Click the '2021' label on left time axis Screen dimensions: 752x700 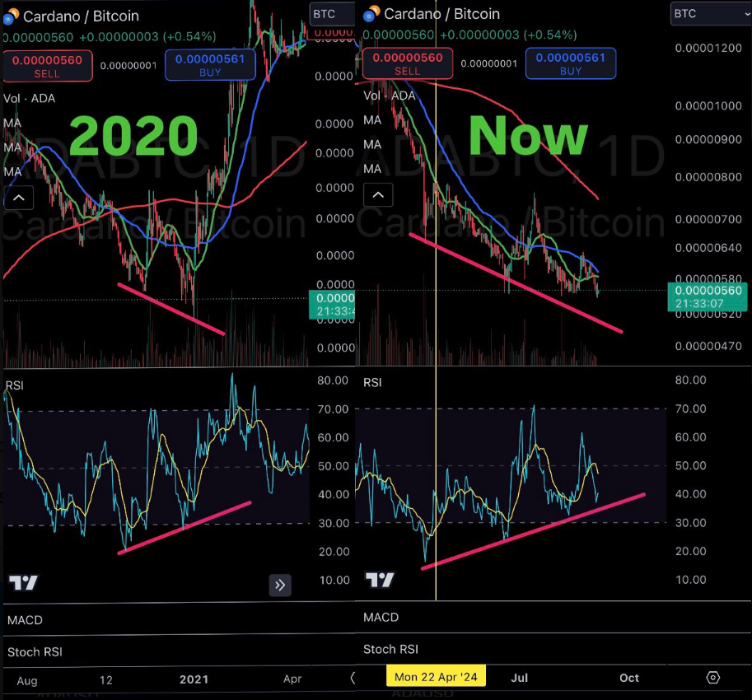coord(194,679)
